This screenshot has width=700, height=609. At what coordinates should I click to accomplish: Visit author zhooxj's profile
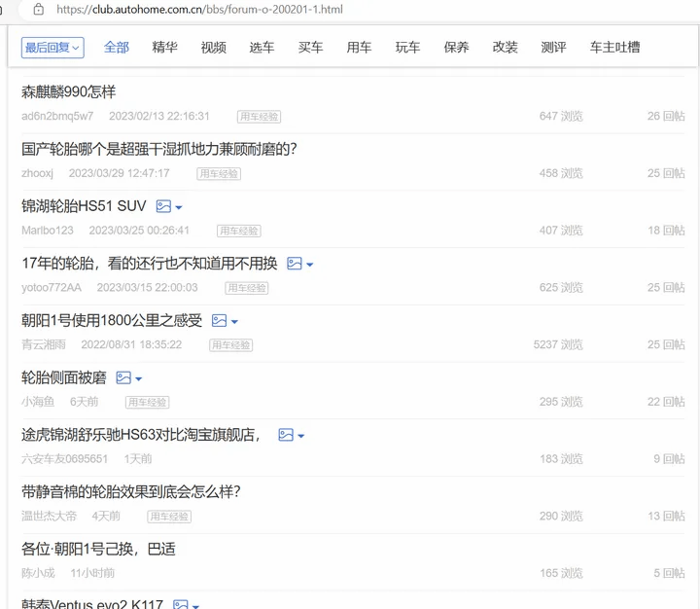coord(38,173)
